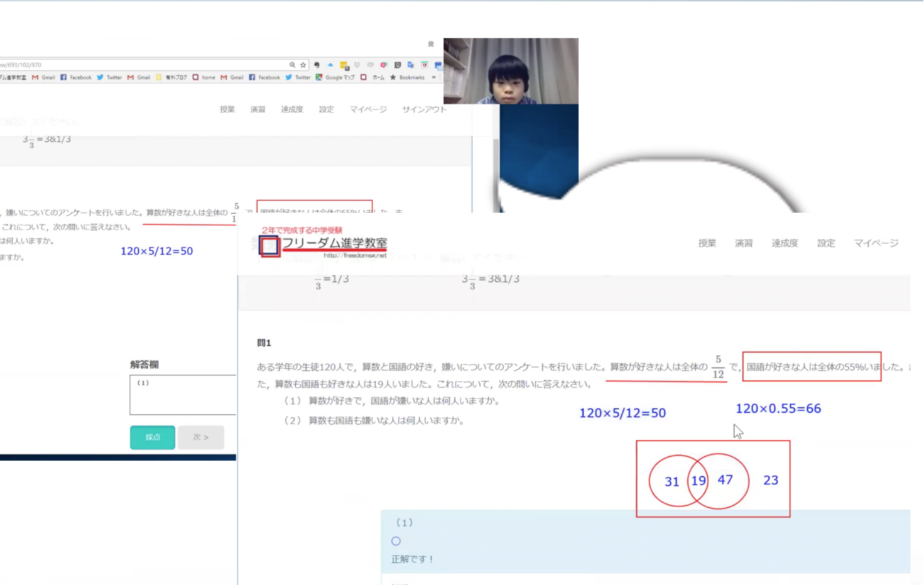Open the blue cloud extension icon
The width and height of the screenshot is (924, 585).
click(330, 65)
